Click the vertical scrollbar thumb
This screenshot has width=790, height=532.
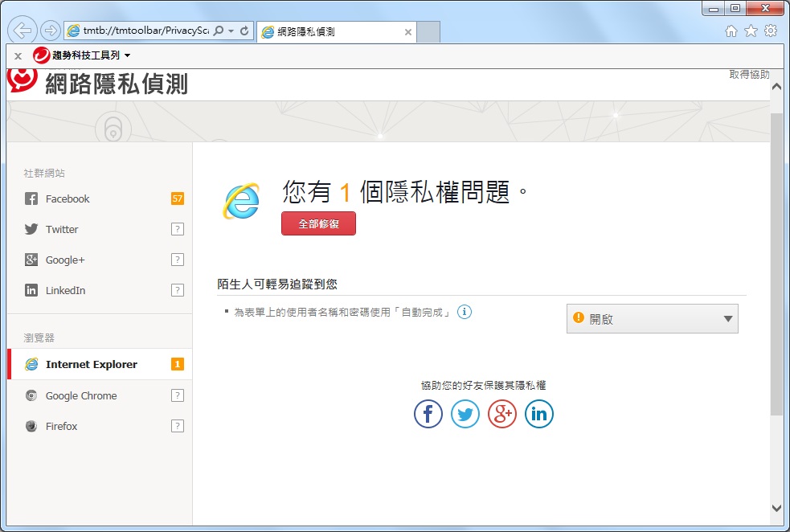776,264
